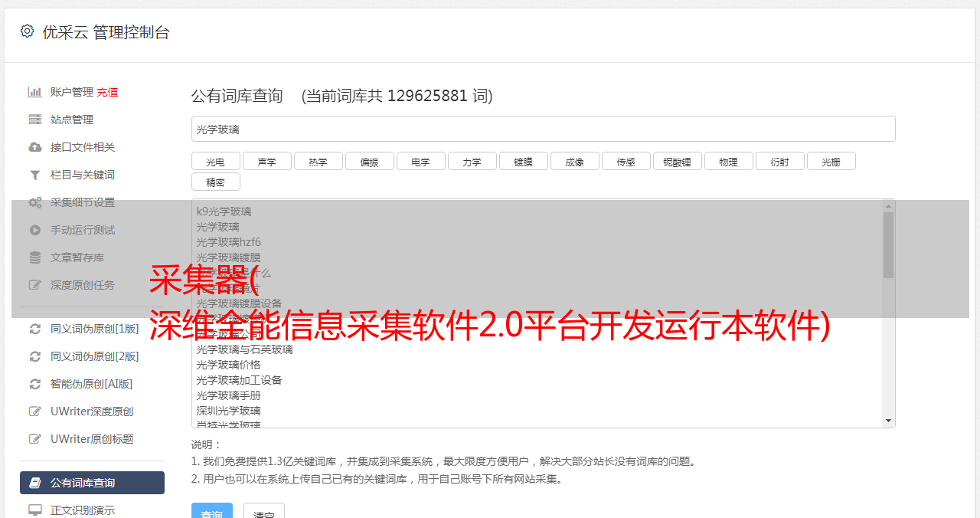The width and height of the screenshot is (980, 518).
Task: Select the 偏振 tag
Action: [369, 161]
